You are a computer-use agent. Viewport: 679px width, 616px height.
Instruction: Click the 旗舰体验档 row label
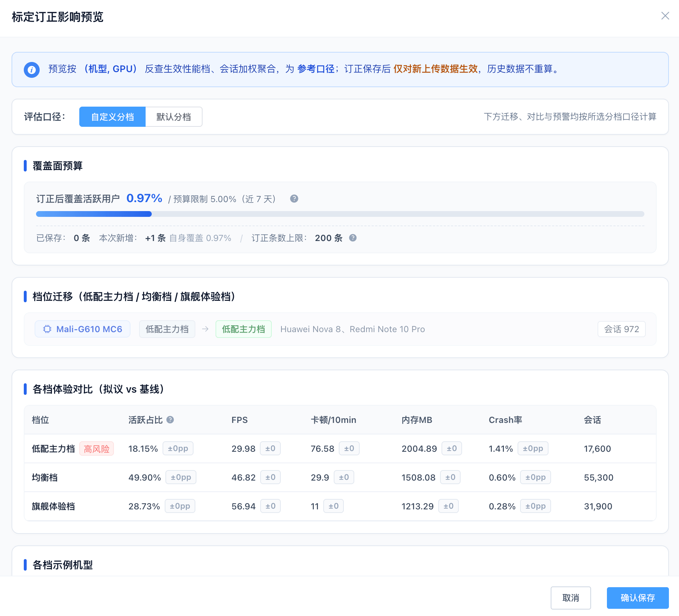[x=53, y=506]
